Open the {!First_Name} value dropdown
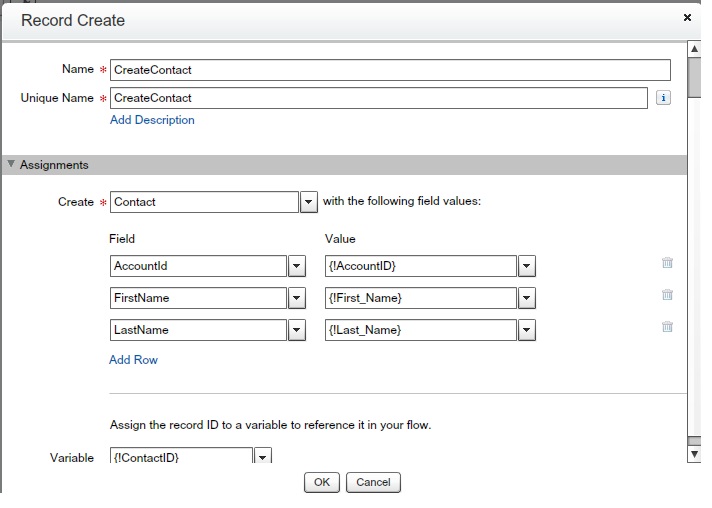Screen dimensions: 712x508 click(x=527, y=298)
